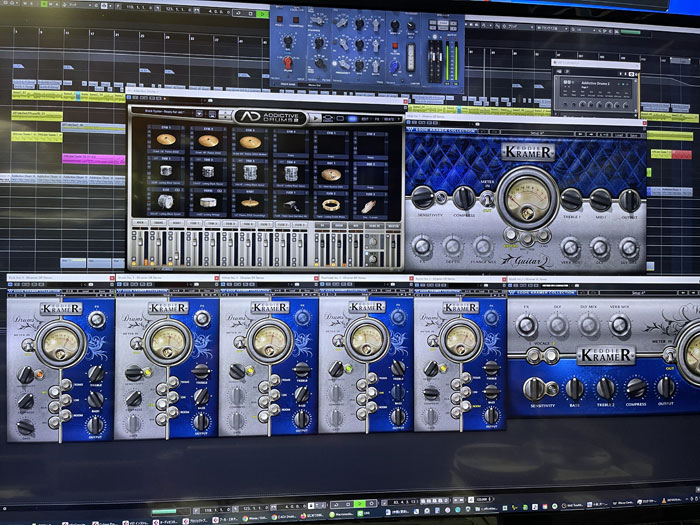Click the Compress knob on Kramer Guitar plugin
The height and width of the screenshot is (525, 700).
point(464,198)
